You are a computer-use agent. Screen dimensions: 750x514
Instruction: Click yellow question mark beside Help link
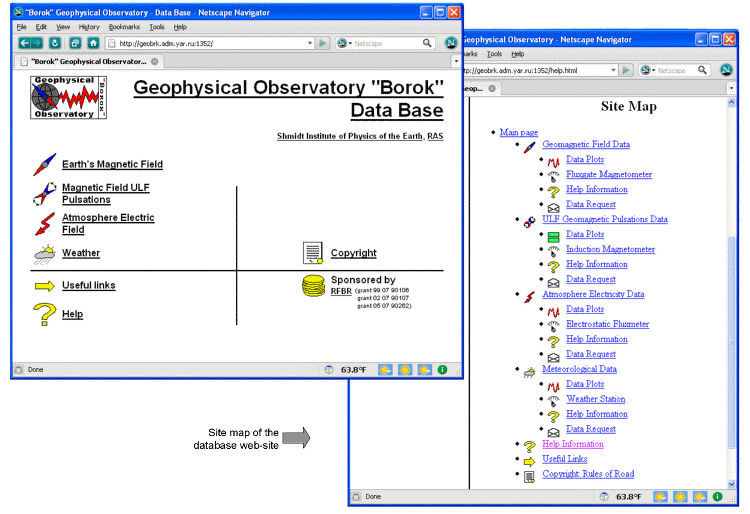[44, 314]
